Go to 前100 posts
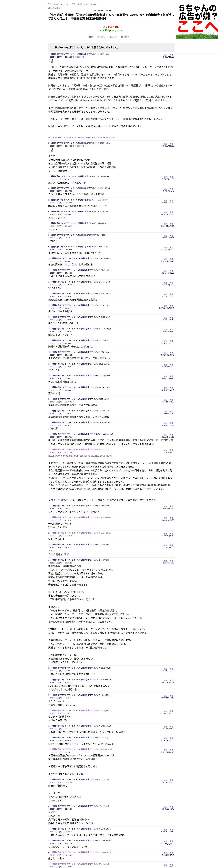This screenshot has width=218, height=868. tap(102, 37)
